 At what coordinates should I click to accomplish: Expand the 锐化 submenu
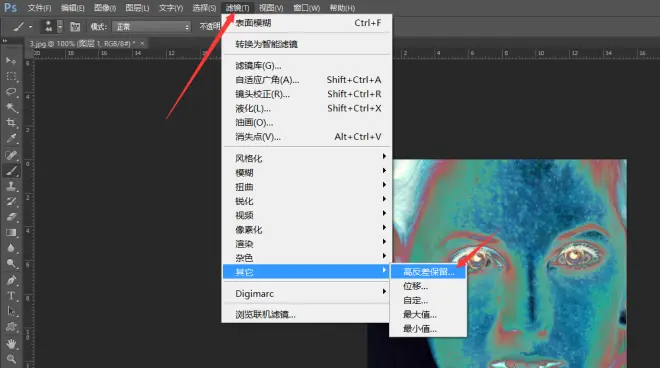point(307,201)
